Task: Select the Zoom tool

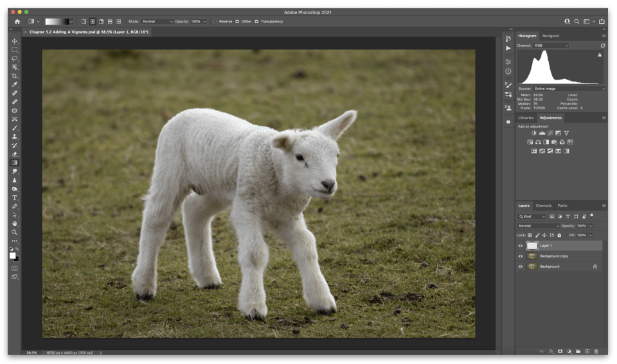Action: coord(15,232)
